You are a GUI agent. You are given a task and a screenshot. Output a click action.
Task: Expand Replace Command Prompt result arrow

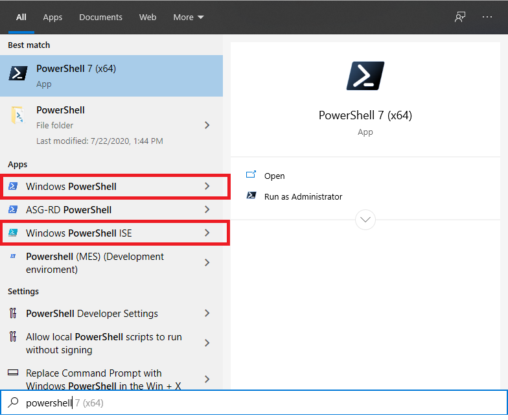(x=207, y=379)
